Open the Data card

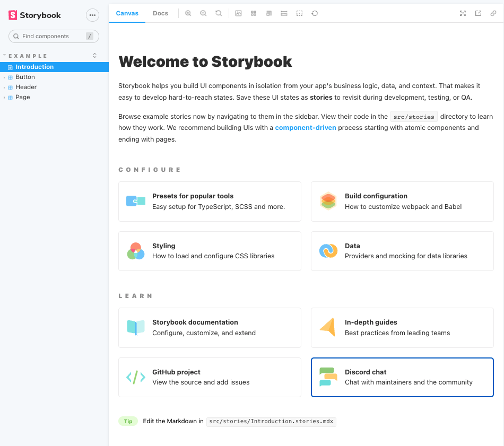402,251
